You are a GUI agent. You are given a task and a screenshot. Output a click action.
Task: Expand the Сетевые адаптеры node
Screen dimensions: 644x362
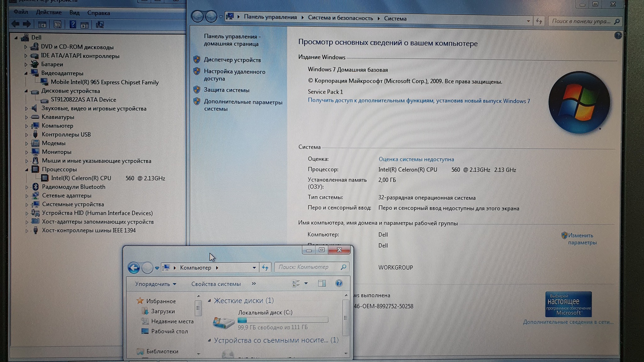(26, 196)
